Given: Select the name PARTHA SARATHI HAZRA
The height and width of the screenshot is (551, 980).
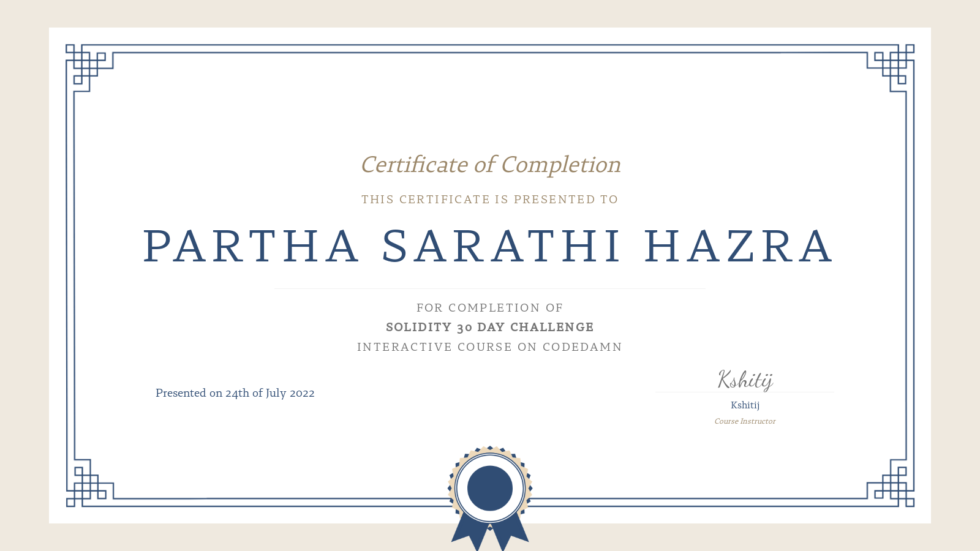Looking at the screenshot, I should pyautogui.click(x=489, y=246).
